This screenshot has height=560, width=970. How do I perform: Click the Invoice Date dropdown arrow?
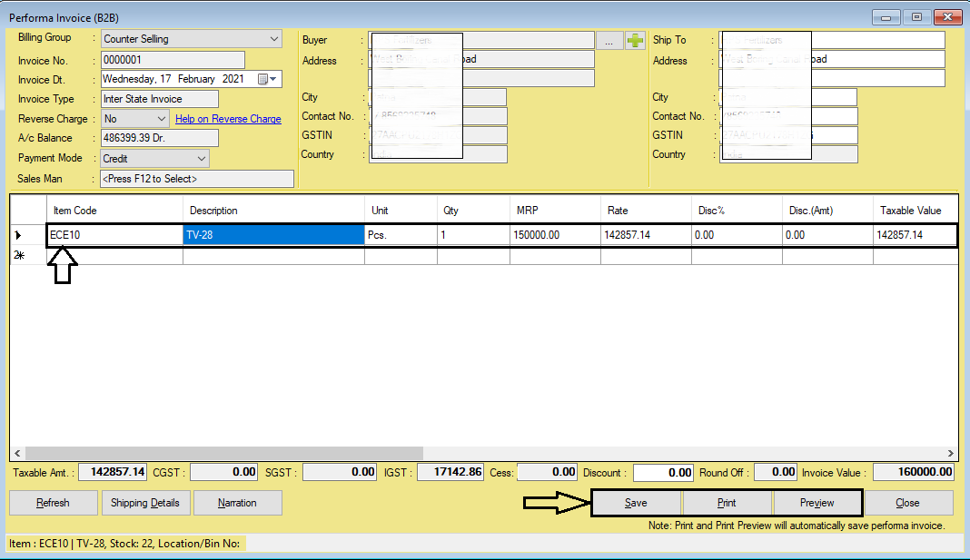click(275, 79)
